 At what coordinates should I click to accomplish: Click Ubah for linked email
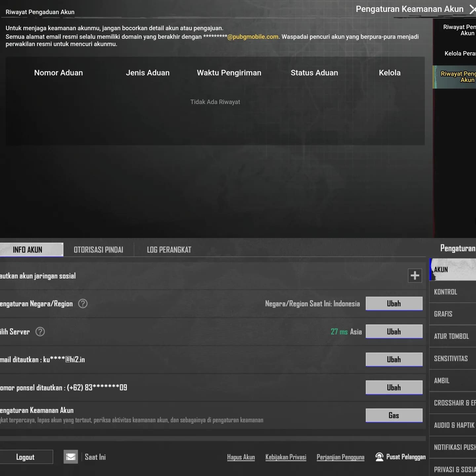(394, 359)
